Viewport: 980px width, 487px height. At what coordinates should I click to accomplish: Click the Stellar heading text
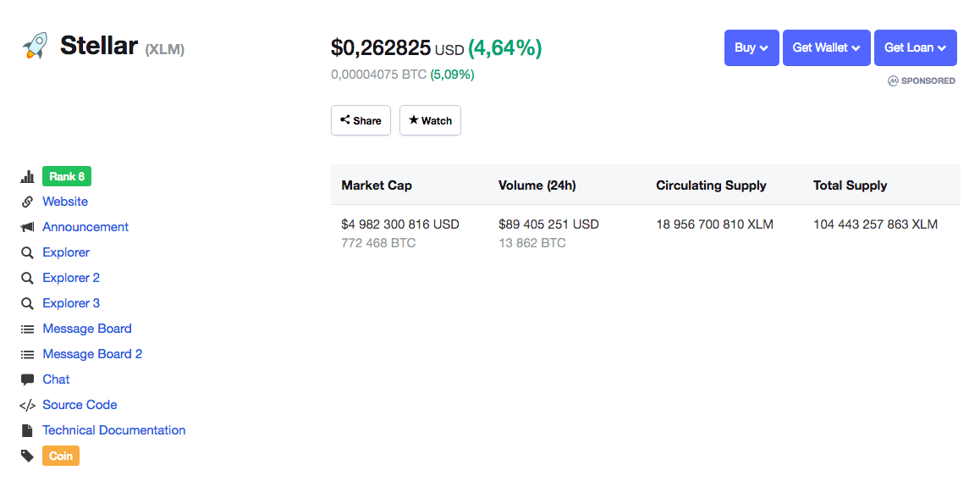point(99,46)
